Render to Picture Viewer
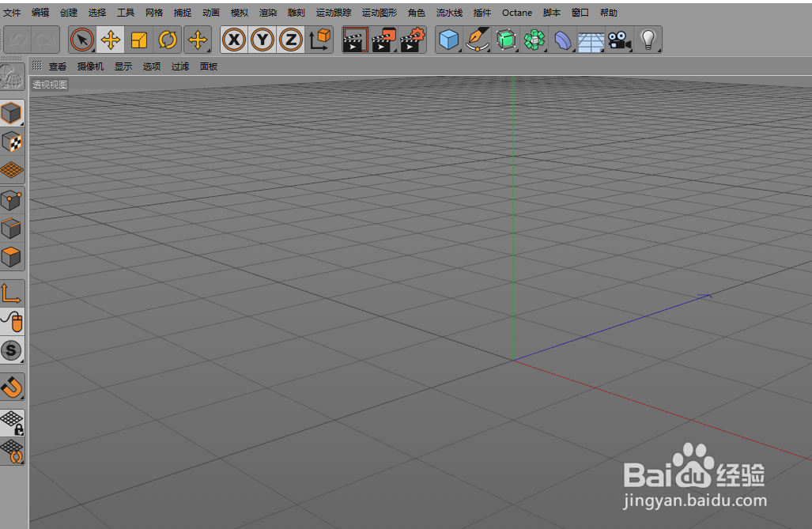This screenshot has width=812, height=529. coord(383,40)
